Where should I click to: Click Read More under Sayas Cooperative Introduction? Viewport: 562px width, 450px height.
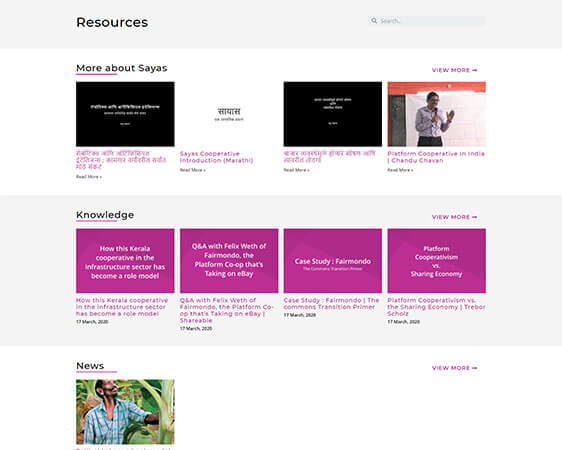click(x=193, y=170)
